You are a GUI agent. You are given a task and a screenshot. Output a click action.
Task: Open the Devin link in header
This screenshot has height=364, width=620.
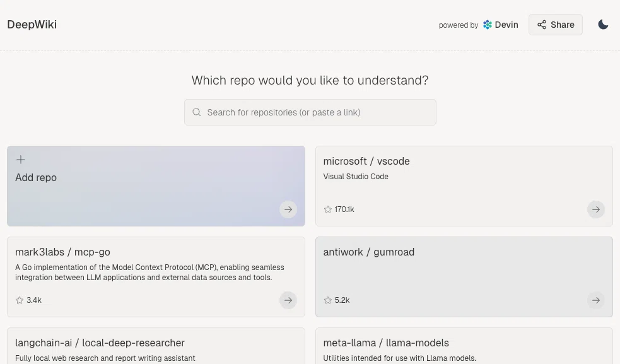click(501, 25)
